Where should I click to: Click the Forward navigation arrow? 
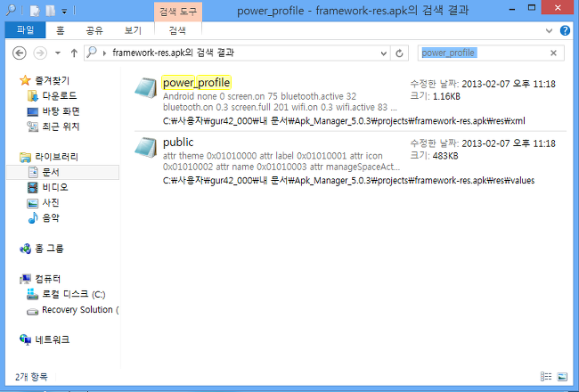pyautogui.click(x=40, y=53)
